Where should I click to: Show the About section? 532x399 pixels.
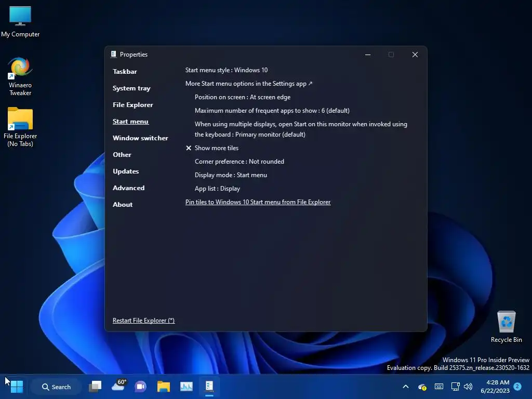(x=123, y=205)
